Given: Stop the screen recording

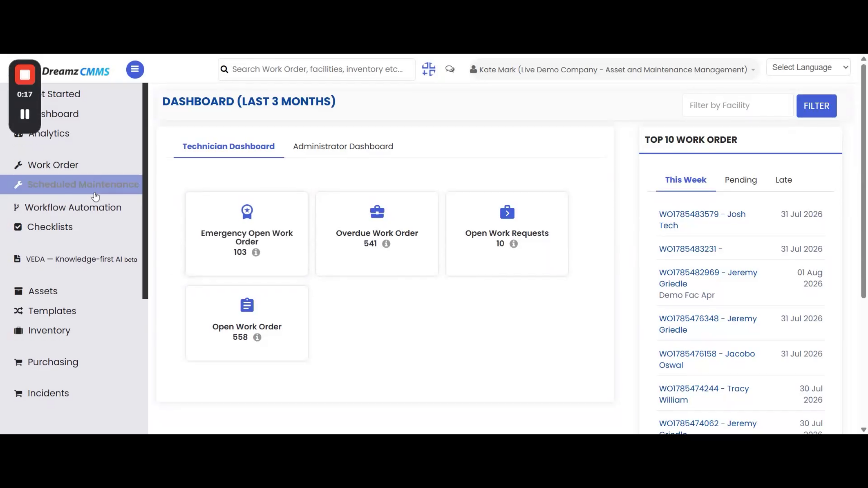Looking at the screenshot, I should pyautogui.click(x=25, y=74).
